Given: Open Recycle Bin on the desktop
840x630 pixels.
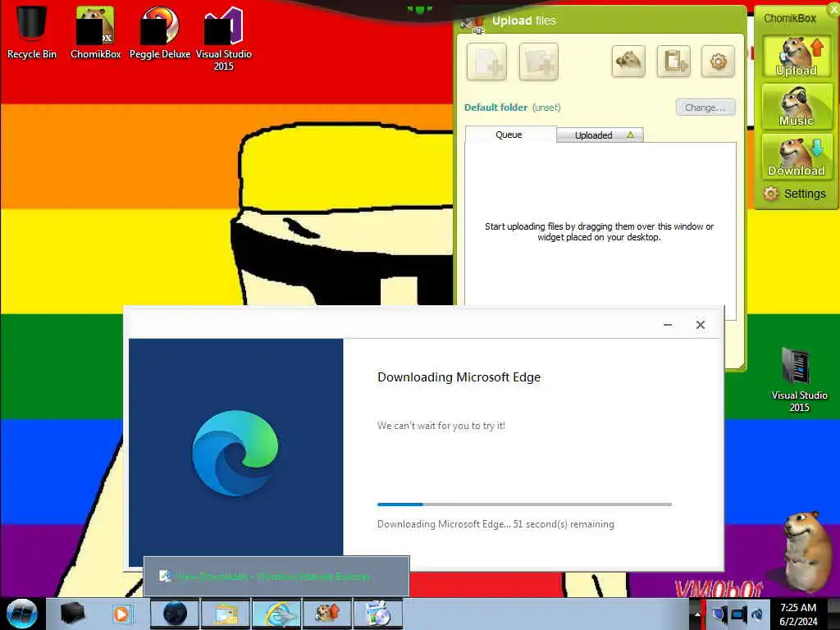Looking at the screenshot, I should (31, 32).
